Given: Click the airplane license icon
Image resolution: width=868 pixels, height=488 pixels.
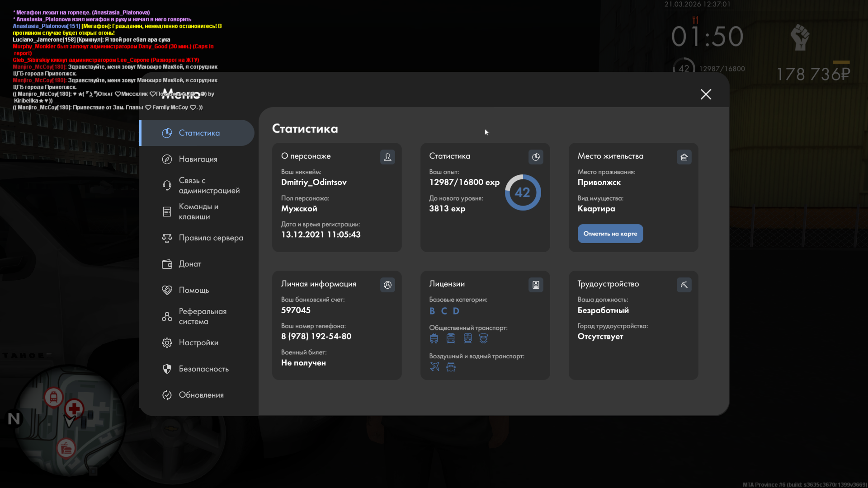Looking at the screenshot, I should click(x=434, y=366).
